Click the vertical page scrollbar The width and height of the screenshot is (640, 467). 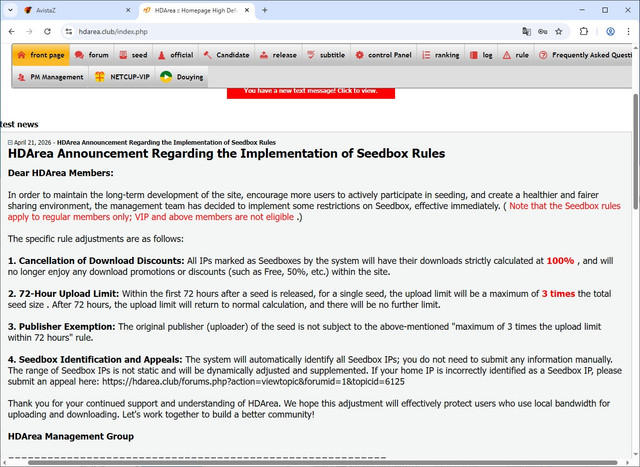[636, 151]
